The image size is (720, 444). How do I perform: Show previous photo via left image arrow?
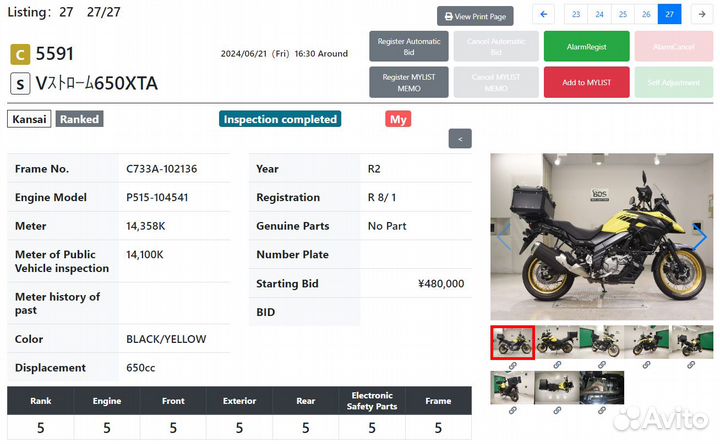[504, 237]
